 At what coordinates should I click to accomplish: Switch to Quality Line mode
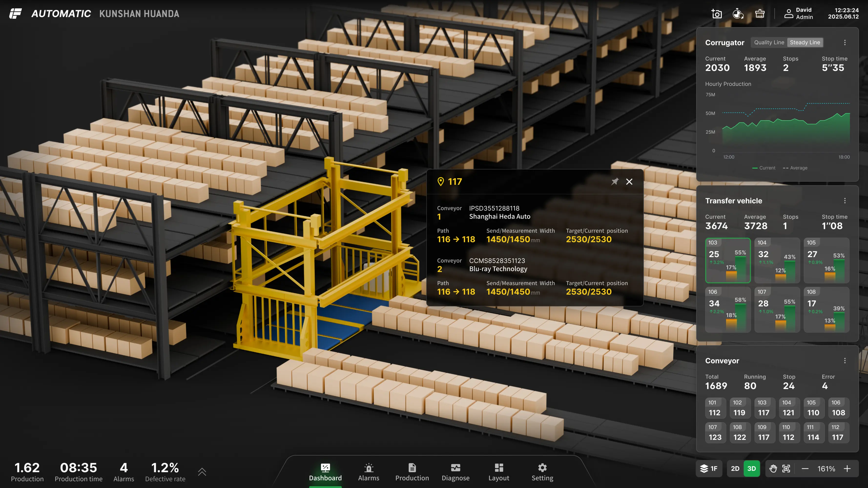(x=769, y=42)
